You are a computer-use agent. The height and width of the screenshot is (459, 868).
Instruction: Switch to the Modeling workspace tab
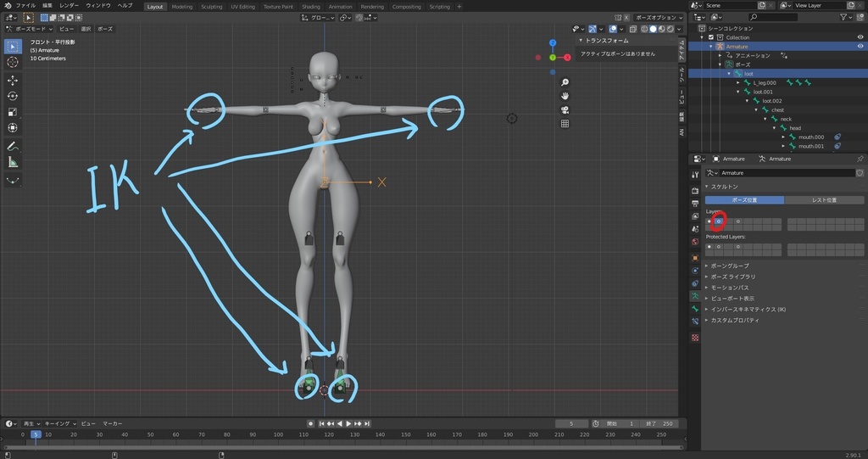[182, 7]
